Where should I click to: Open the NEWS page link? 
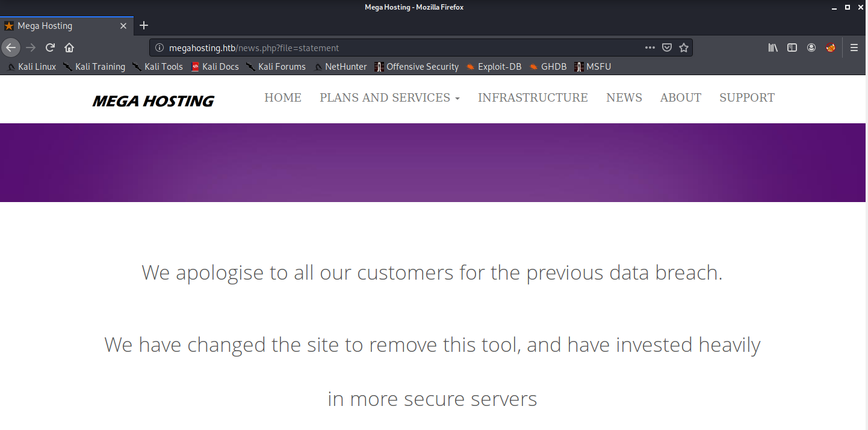(x=624, y=97)
